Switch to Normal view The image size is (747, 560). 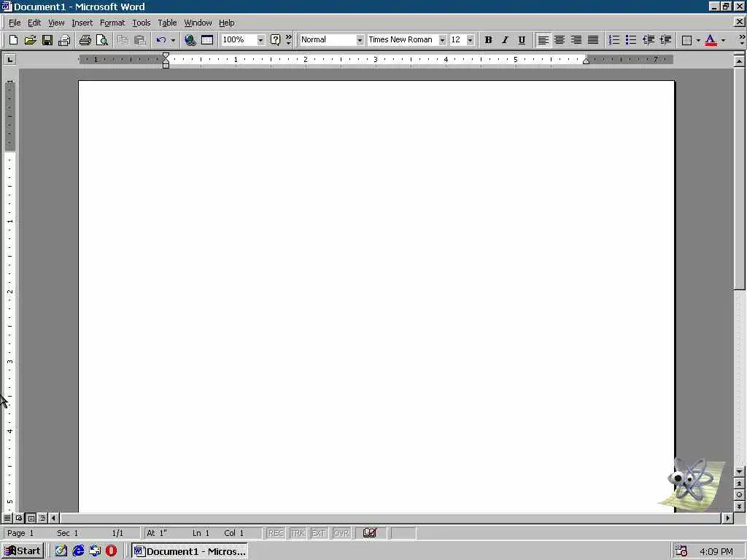tap(7, 518)
